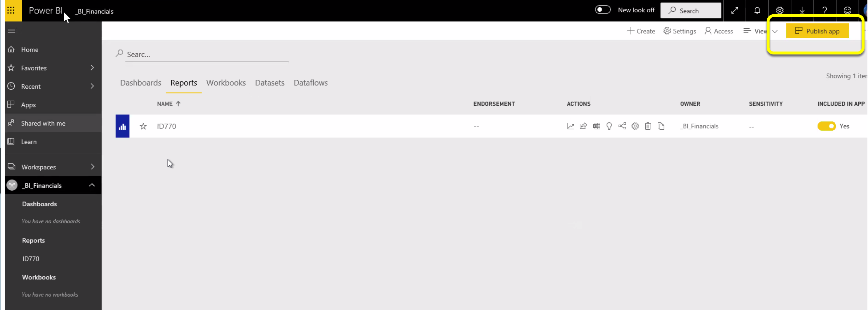The image size is (868, 310).
Task: Collapse the _BI_Financials workspace section
Action: coord(92,185)
